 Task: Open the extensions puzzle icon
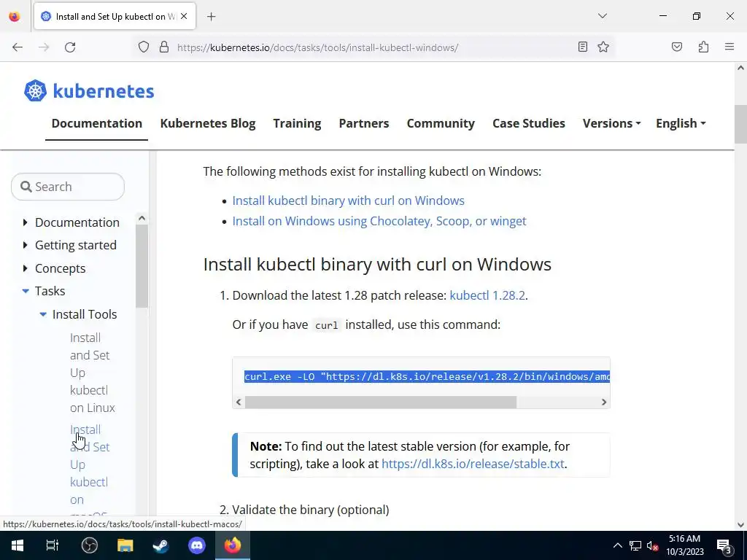pyautogui.click(x=703, y=47)
